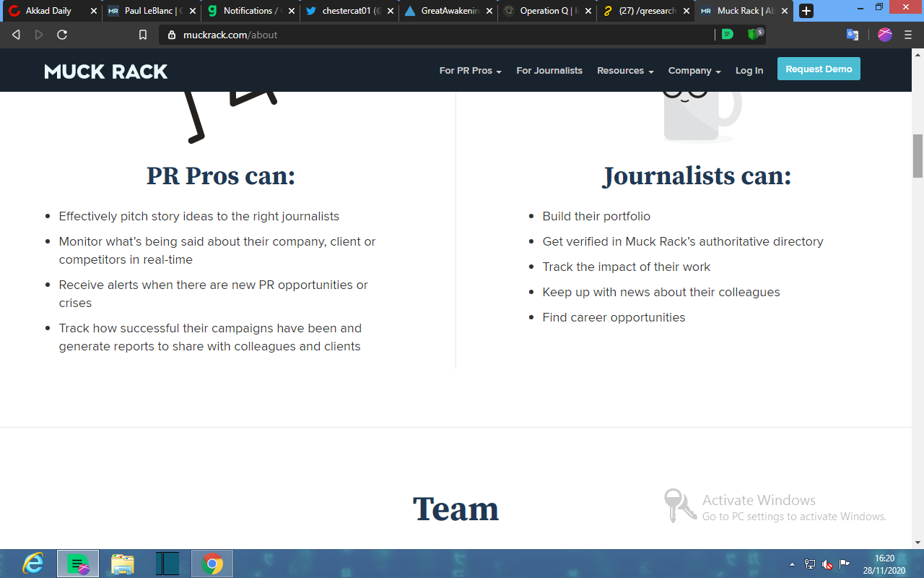Bookmark this page using the bookmark icon
Image resolution: width=924 pixels, height=578 pixels.
[143, 35]
